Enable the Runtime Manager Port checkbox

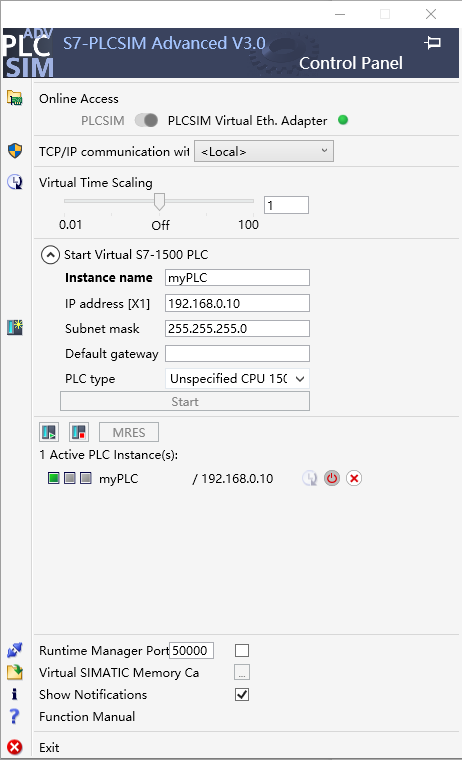(242, 650)
